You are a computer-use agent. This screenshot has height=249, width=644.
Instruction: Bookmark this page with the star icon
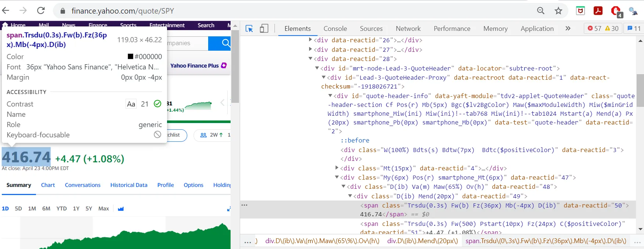pos(558,11)
